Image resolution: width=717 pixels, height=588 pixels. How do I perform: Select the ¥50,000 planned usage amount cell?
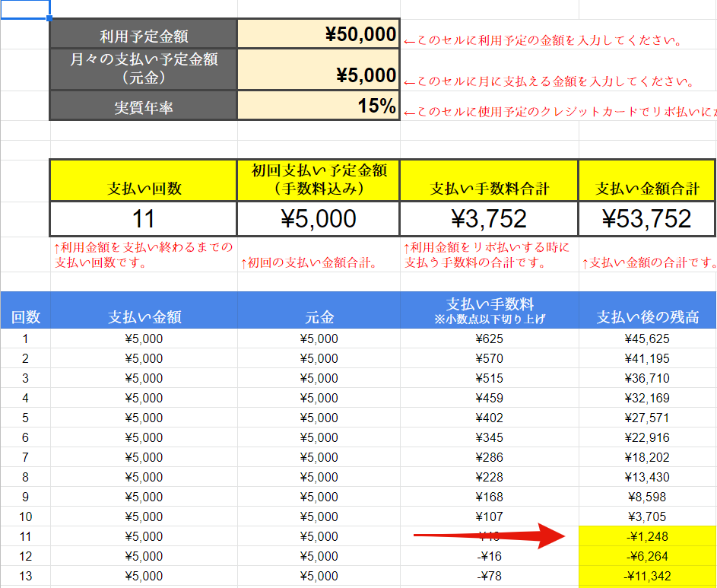pos(319,33)
